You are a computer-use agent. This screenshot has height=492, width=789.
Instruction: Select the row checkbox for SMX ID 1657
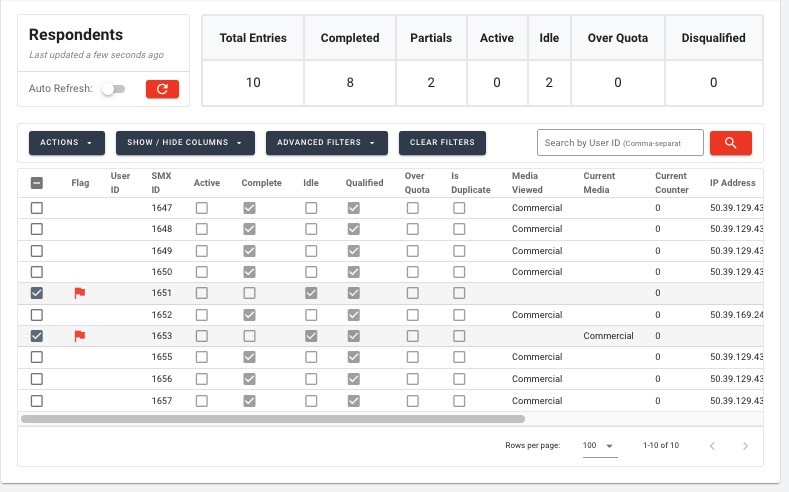tap(37, 401)
